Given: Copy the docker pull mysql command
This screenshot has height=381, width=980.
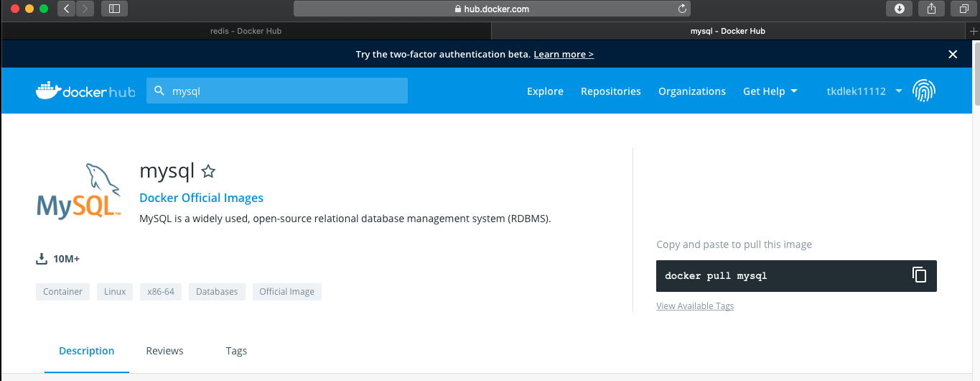Looking at the screenshot, I should [x=919, y=275].
